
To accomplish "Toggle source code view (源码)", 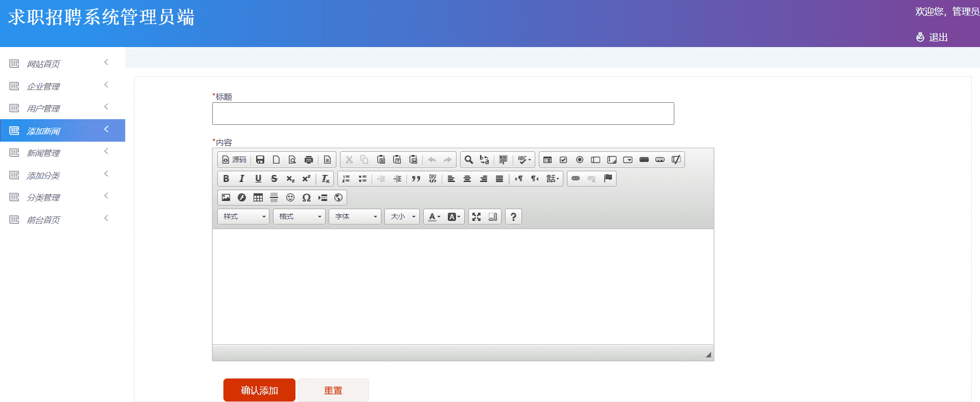I will click(234, 160).
